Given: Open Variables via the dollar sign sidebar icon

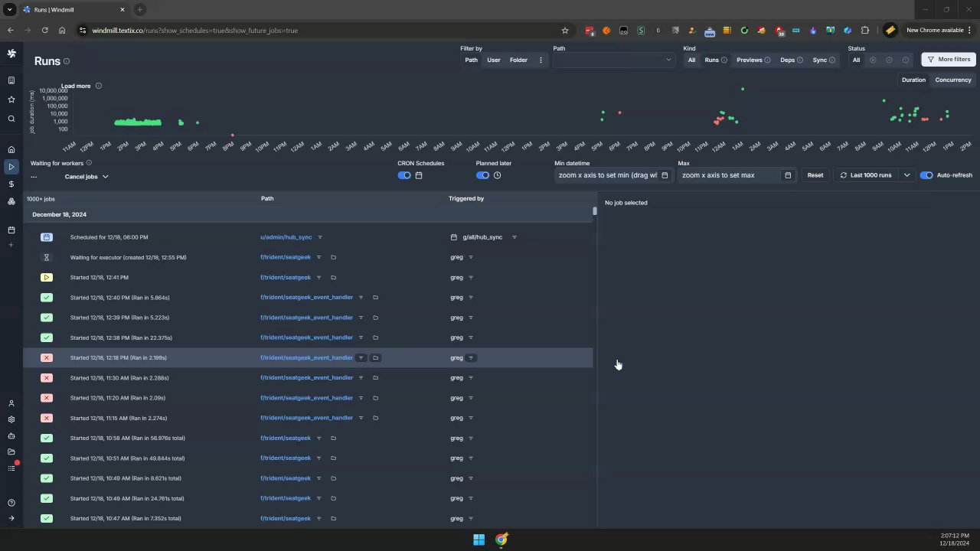Looking at the screenshot, I should coord(11,184).
